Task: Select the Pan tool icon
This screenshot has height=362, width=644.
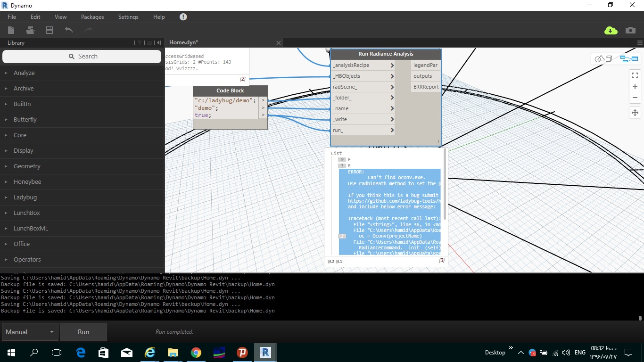Action: point(635,113)
